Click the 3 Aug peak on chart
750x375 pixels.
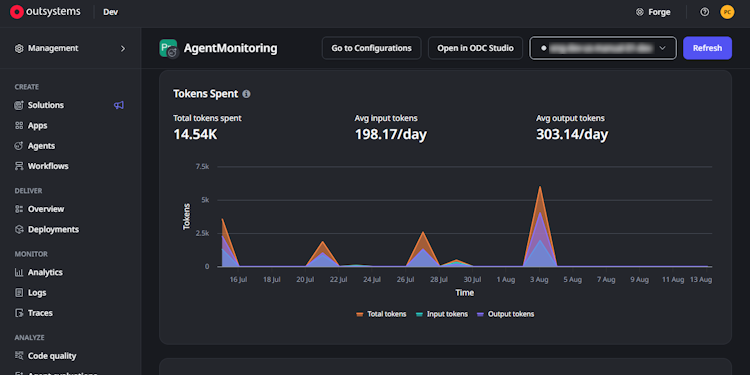point(540,187)
